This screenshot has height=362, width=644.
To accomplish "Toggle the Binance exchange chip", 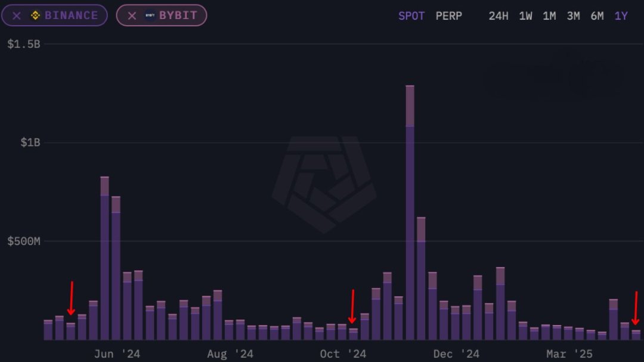I will click(54, 16).
